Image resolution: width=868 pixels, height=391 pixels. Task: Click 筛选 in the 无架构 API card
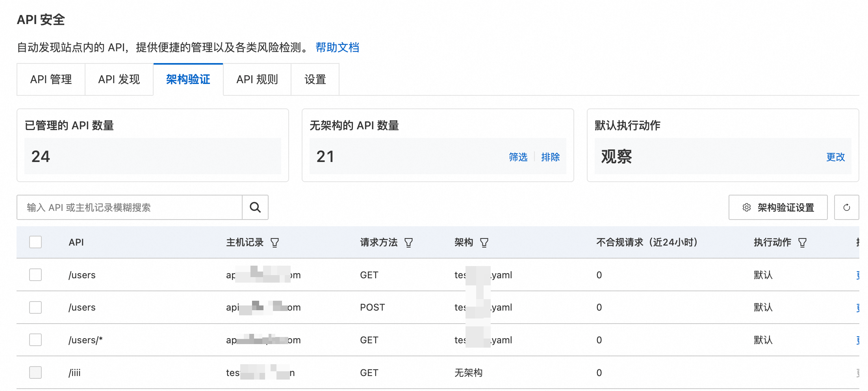tap(518, 157)
